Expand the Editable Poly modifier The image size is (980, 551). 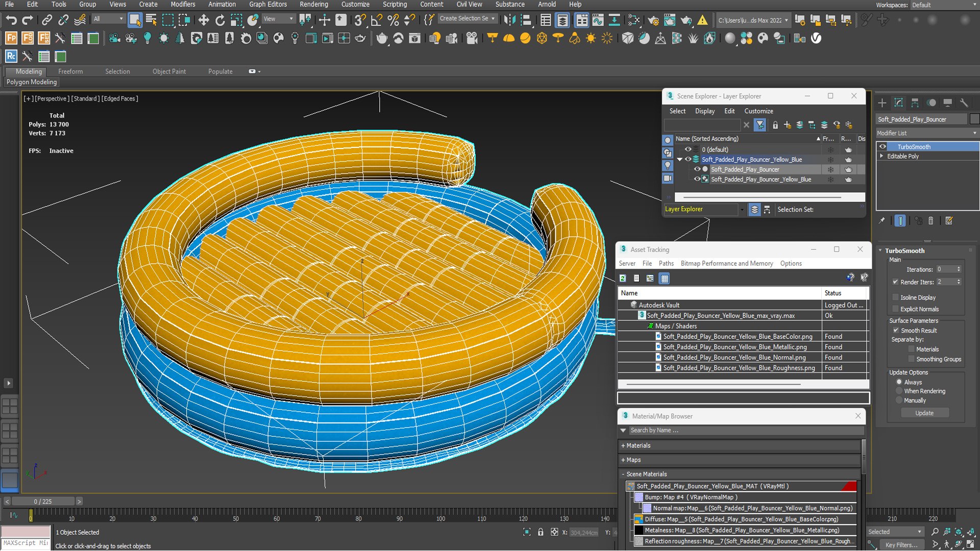[881, 156]
